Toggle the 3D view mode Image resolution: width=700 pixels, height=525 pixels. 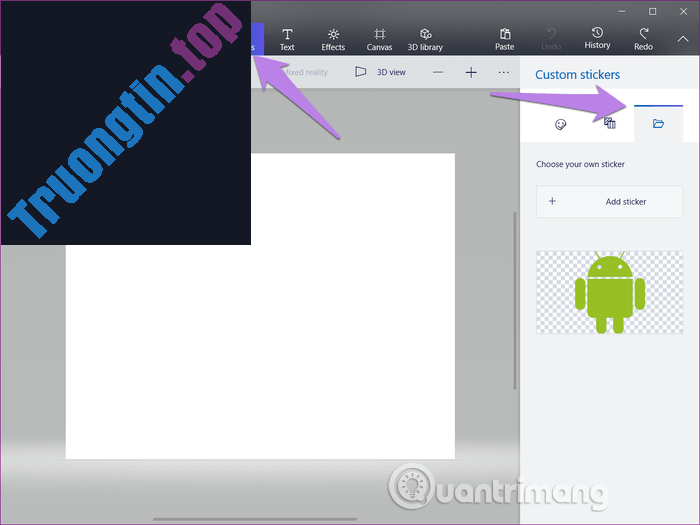[x=380, y=72]
